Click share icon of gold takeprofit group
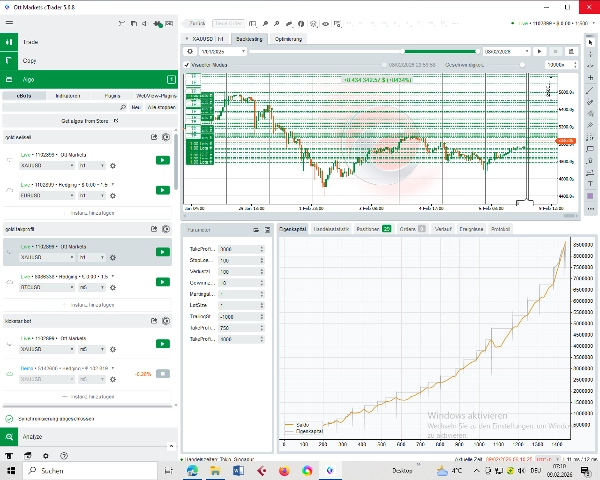 (154, 229)
